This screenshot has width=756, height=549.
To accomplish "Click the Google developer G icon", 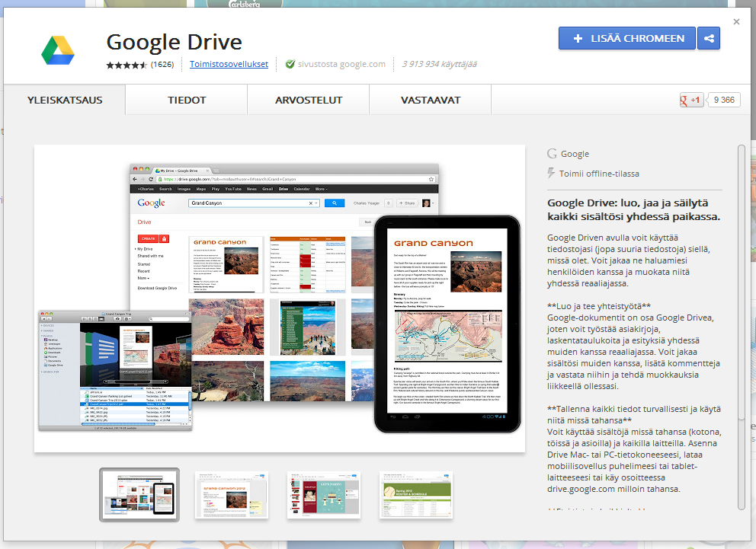I will 552,154.
